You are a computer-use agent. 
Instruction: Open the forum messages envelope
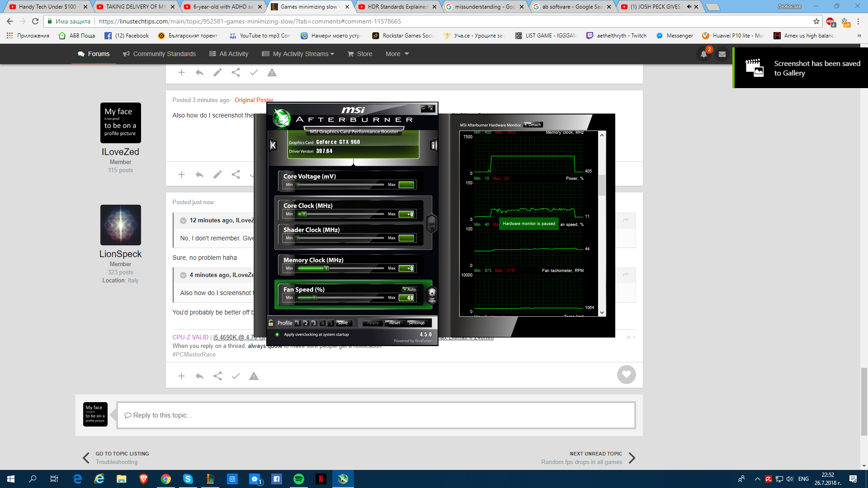point(722,54)
